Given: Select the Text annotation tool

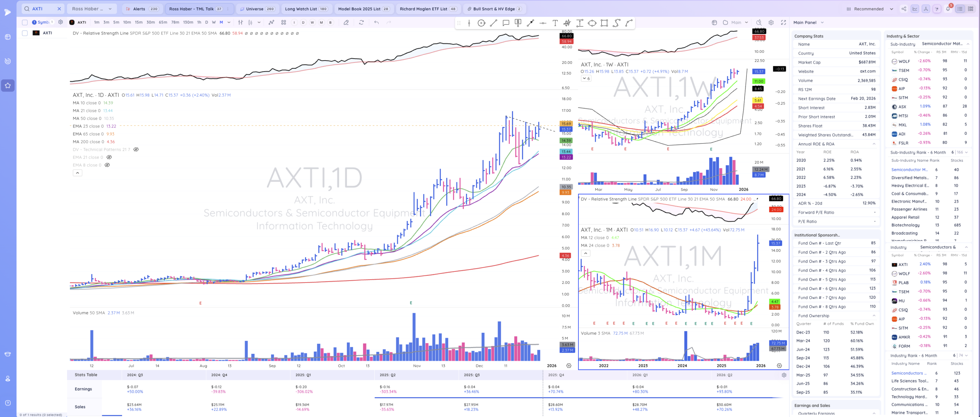Looking at the screenshot, I should pos(555,23).
